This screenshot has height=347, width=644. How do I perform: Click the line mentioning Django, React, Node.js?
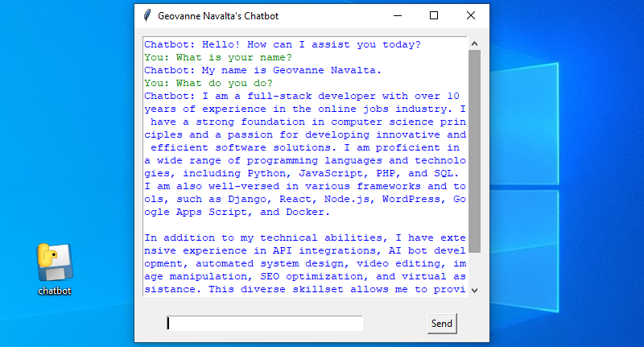[304, 199]
